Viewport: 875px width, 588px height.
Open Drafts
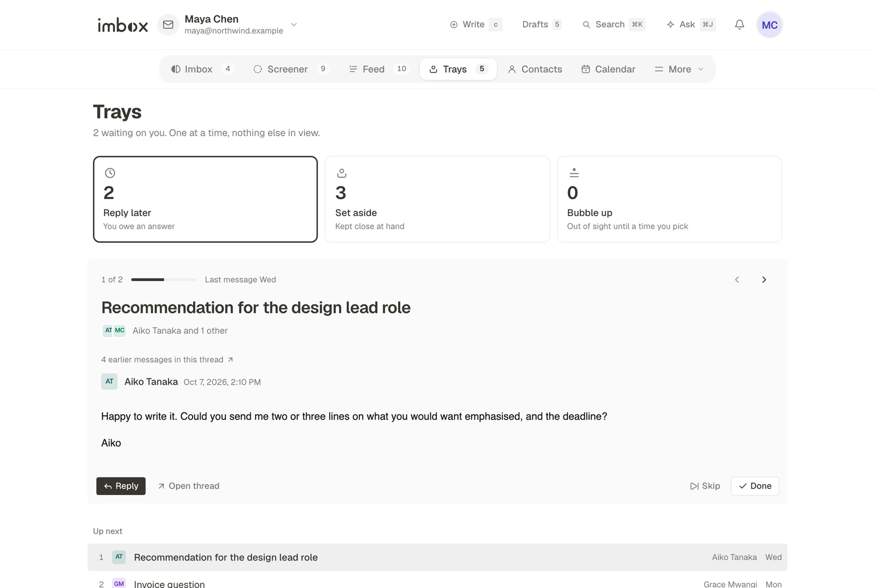pos(541,25)
